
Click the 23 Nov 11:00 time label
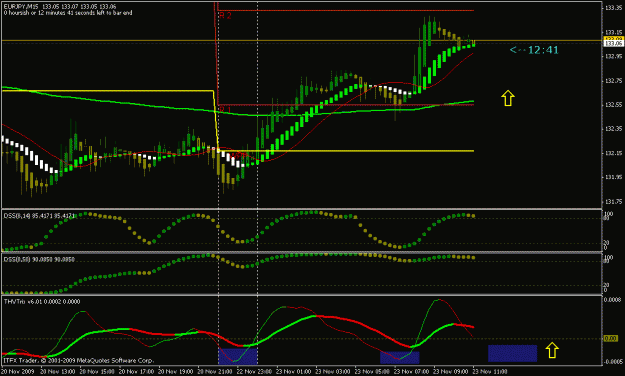tap(490, 372)
